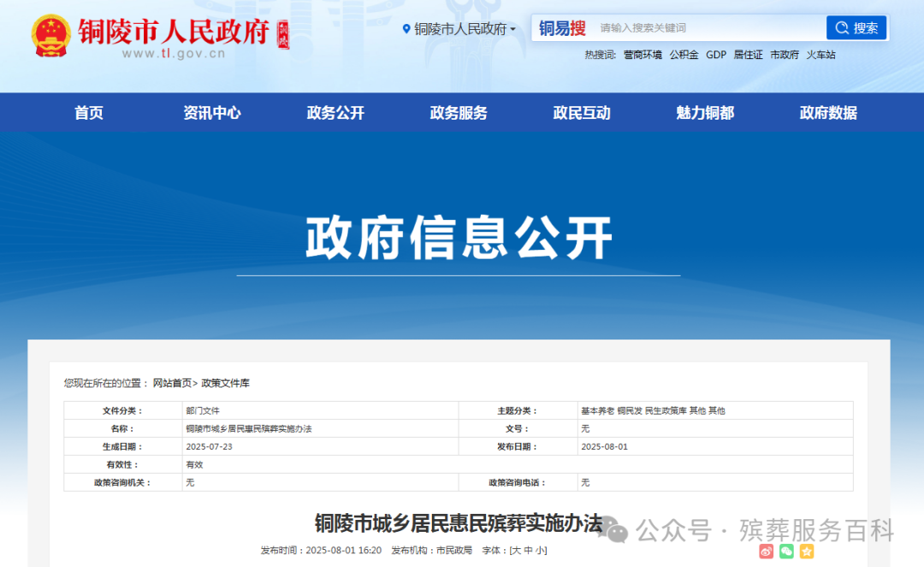Click the www.tl.gov.cn URL text

pos(174,54)
